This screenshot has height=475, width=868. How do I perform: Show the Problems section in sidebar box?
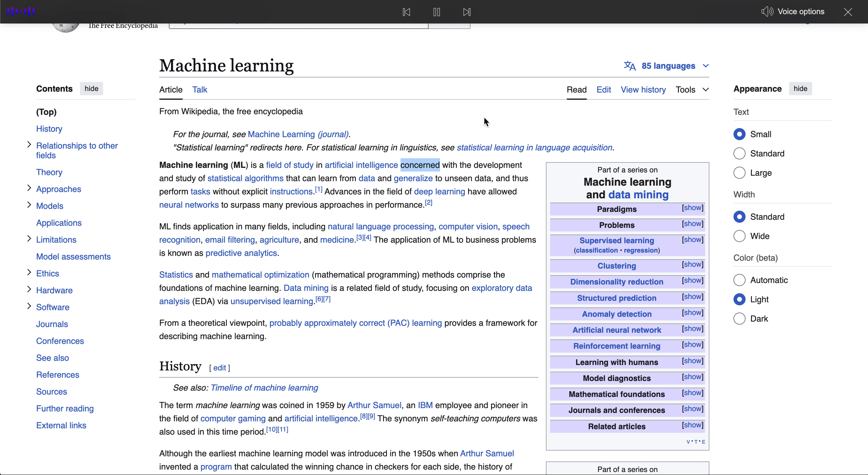pos(692,224)
